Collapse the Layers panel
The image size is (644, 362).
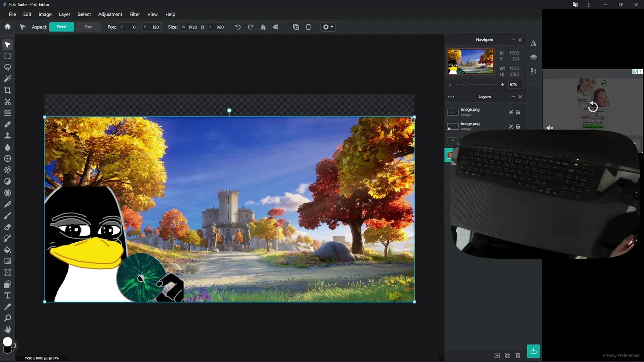tap(513, 97)
